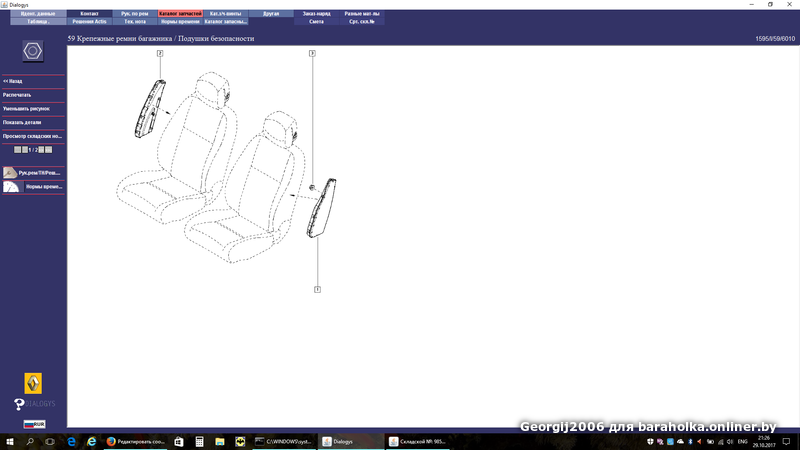Select the Каталог запчастей tab

(x=180, y=14)
